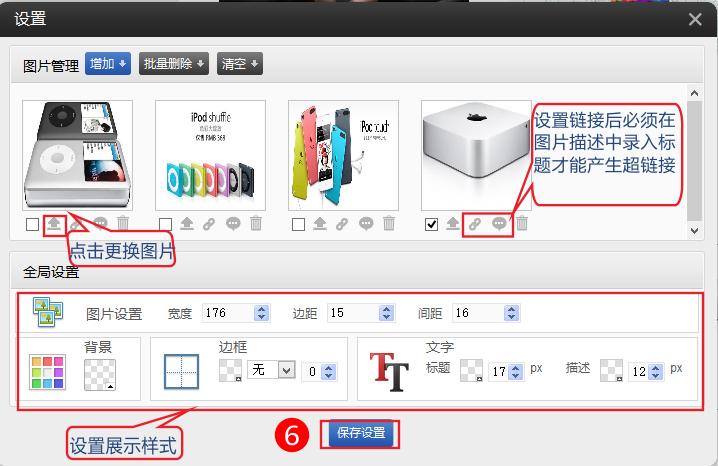Click the upload icon under the first image
The width and height of the screenshot is (718, 466).
pyautogui.click(x=53, y=224)
